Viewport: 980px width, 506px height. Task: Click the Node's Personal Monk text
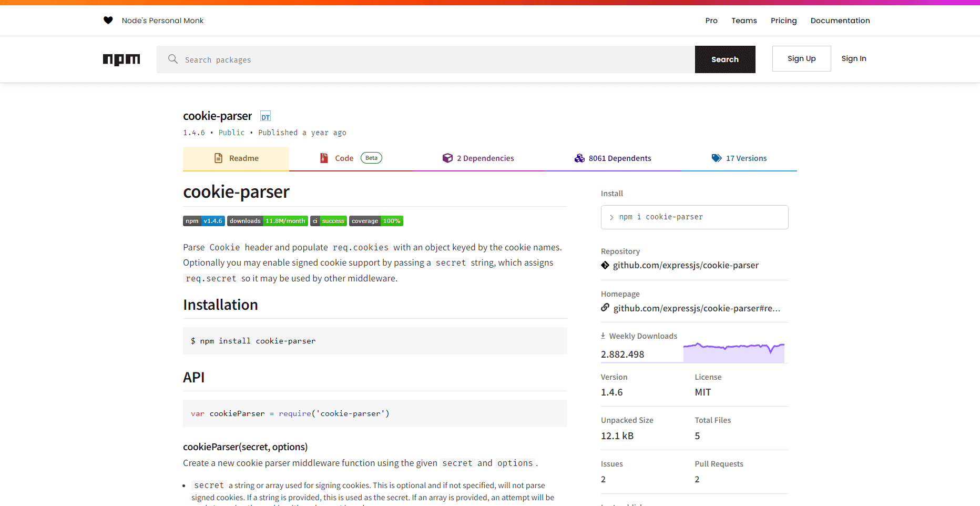tap(162, 21)
